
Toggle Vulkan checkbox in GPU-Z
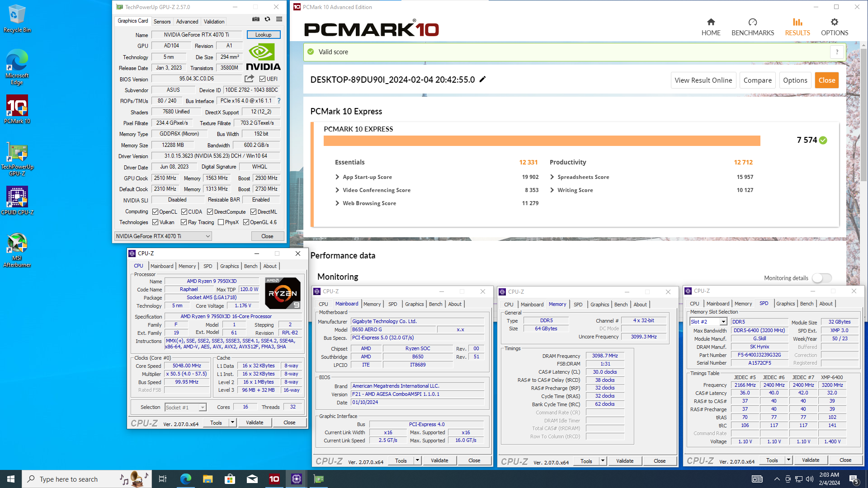point(156,222)
